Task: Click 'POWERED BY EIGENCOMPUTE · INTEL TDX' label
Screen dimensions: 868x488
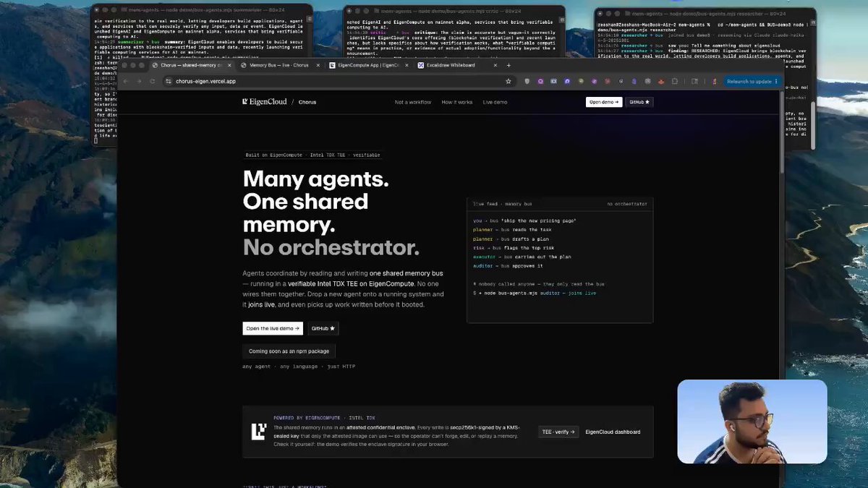Action: [x=325, y=418]
